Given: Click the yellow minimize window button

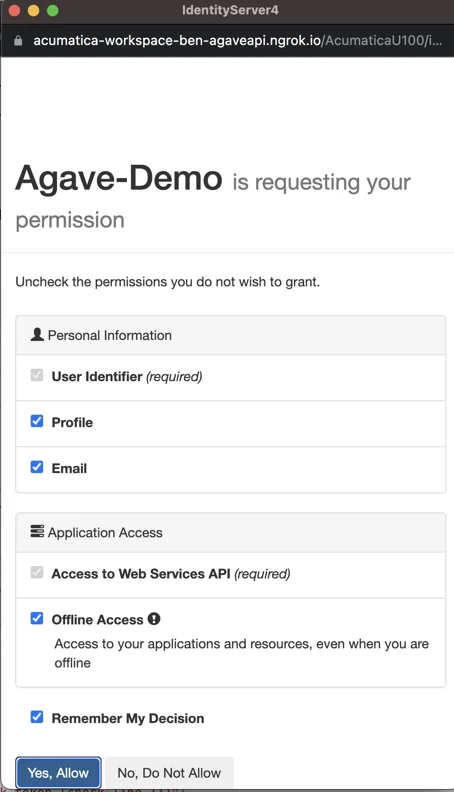Looking at the screenshot, I should click(33, 11).
